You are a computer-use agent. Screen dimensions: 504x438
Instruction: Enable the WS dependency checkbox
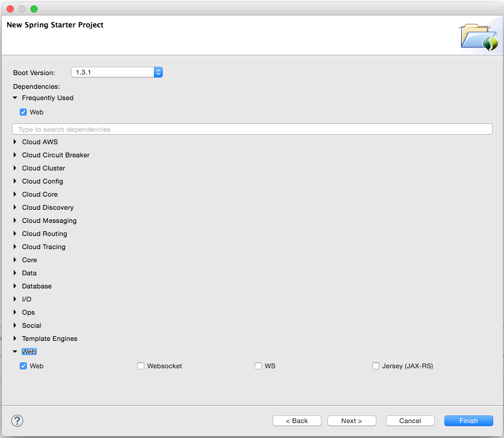[258, 366]
